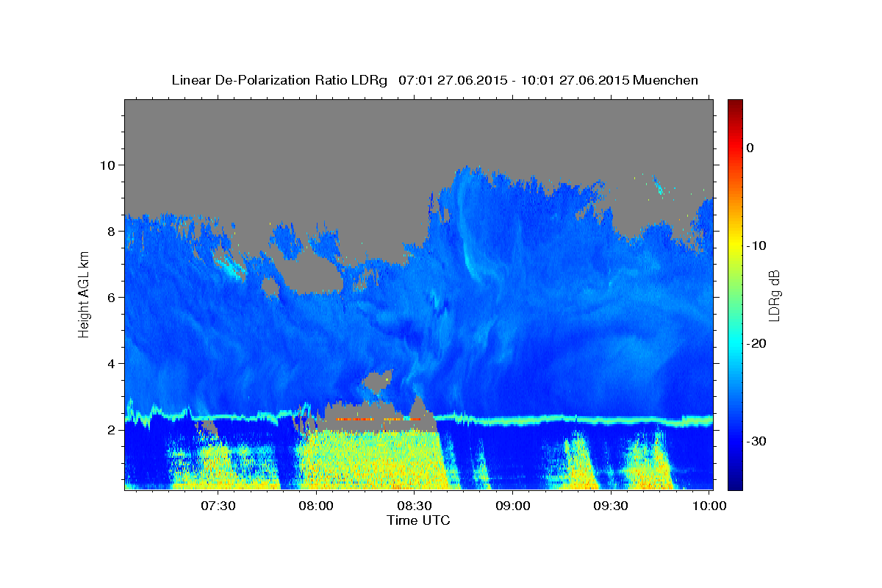
Task: Click the height tick label 10
Action: pos(108,165)
